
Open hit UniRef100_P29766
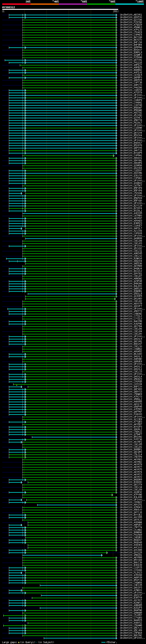tap(131, 22)
